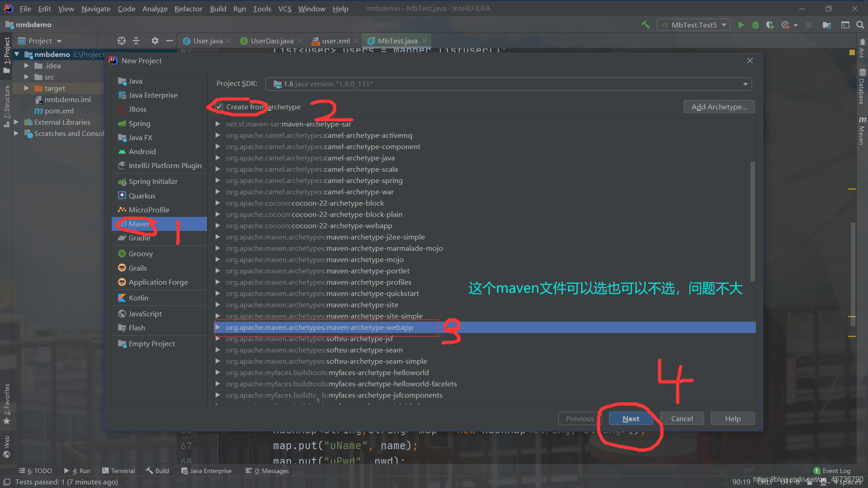Select nmbdemo.iml in the project tree

coord(67,99)
